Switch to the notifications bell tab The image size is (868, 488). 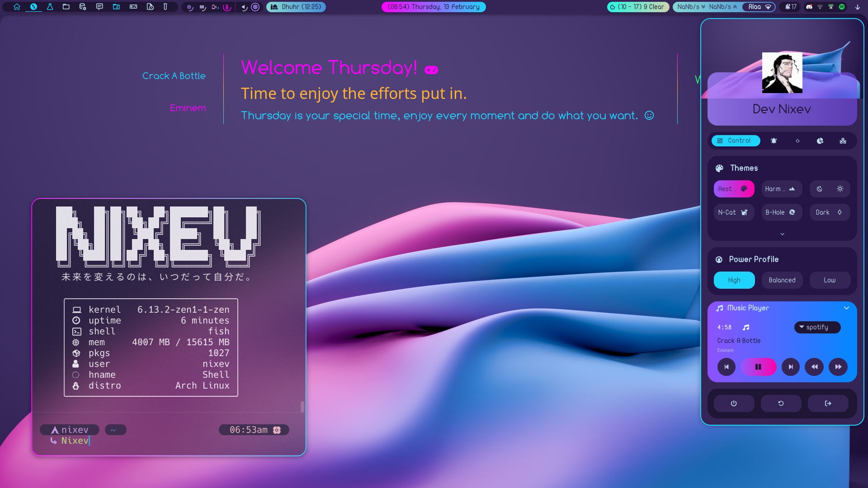774,141
